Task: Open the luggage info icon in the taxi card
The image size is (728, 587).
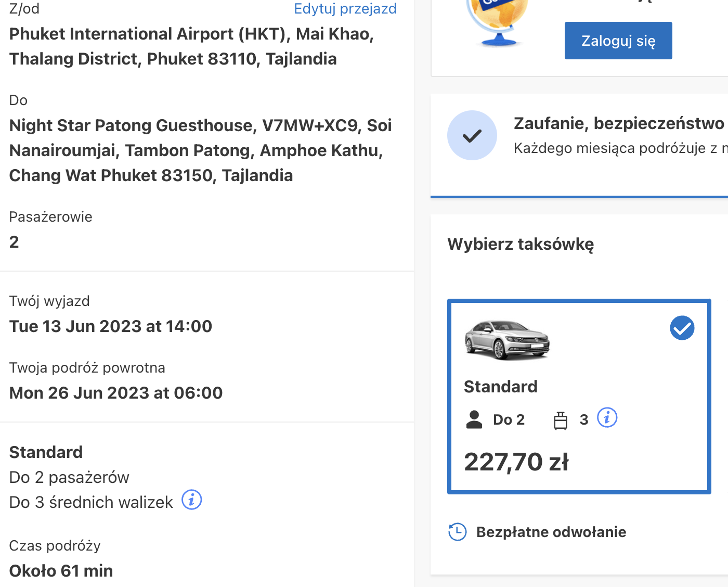Action: (x=607, y=418)
